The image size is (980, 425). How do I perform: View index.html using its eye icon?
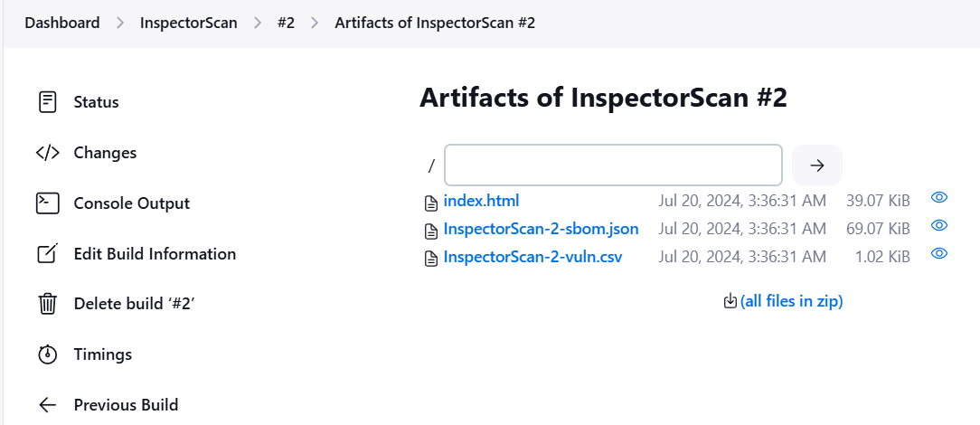click(x=938, y=198)
